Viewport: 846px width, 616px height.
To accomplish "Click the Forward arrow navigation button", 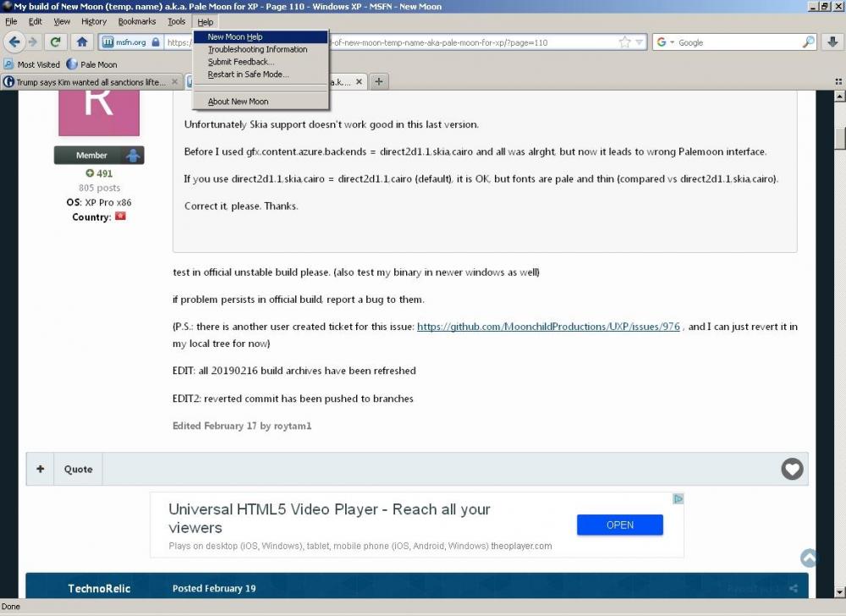I will pos(33,42).
